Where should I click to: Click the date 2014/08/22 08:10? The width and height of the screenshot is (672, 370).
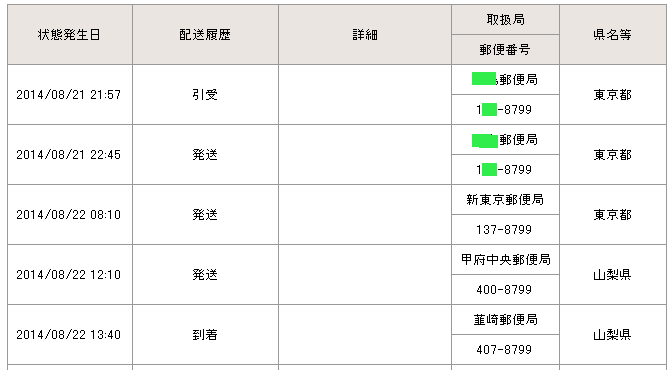pos(69,215)
